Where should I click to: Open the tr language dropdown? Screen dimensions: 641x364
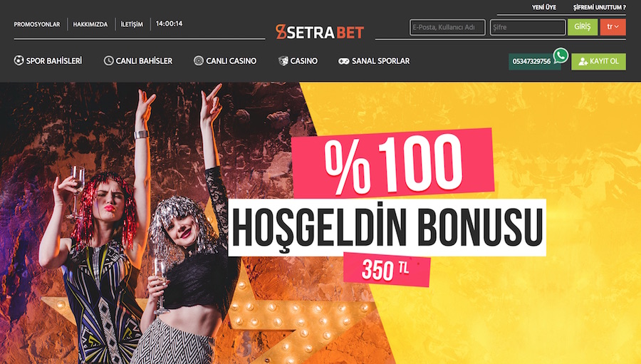613,27
